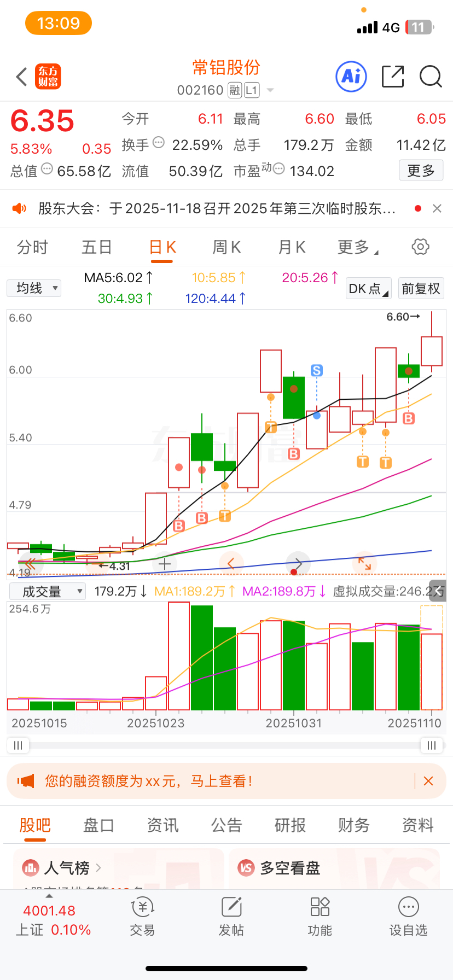Tap the 上证 index ticker
This screenshot has height=980, width=453.
[x=53, y=920]
